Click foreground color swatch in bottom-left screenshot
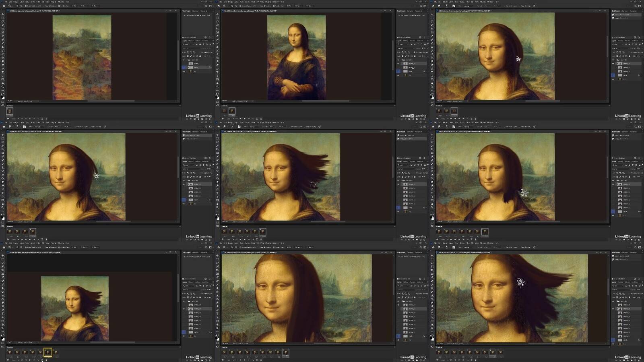The height and width of the screenshot is (362, 644). click(2, 338)
